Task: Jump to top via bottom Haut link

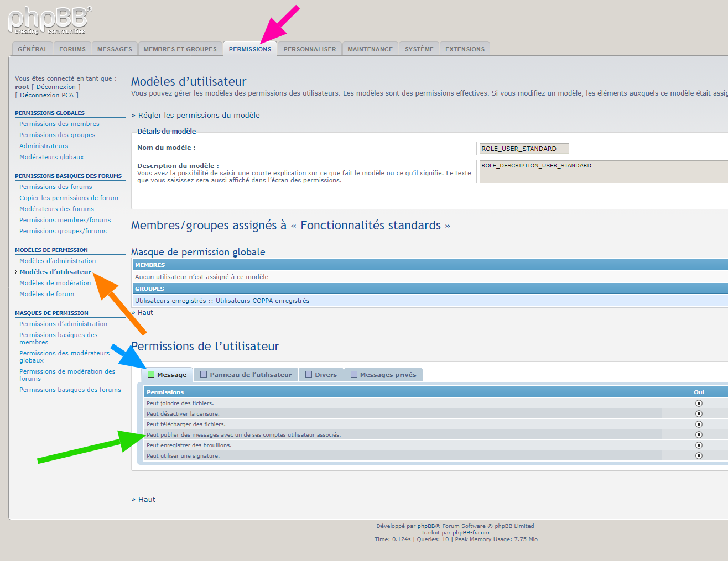Action: (x=147, y=500)
